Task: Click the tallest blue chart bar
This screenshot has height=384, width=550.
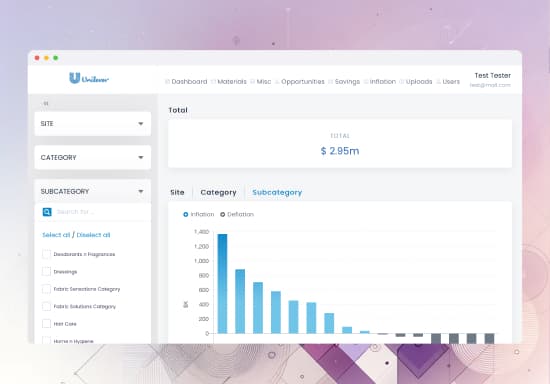Action: 222,283
